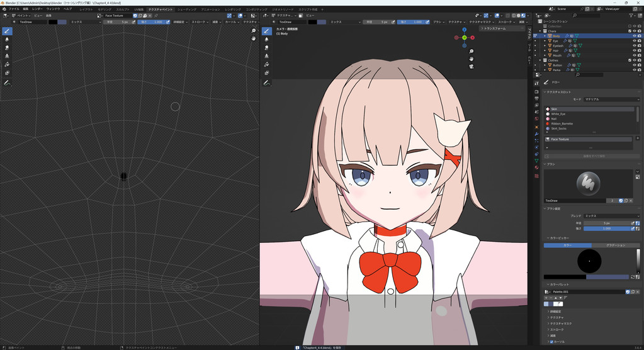Toggle visibility of the Hair object

pos(633,50)
